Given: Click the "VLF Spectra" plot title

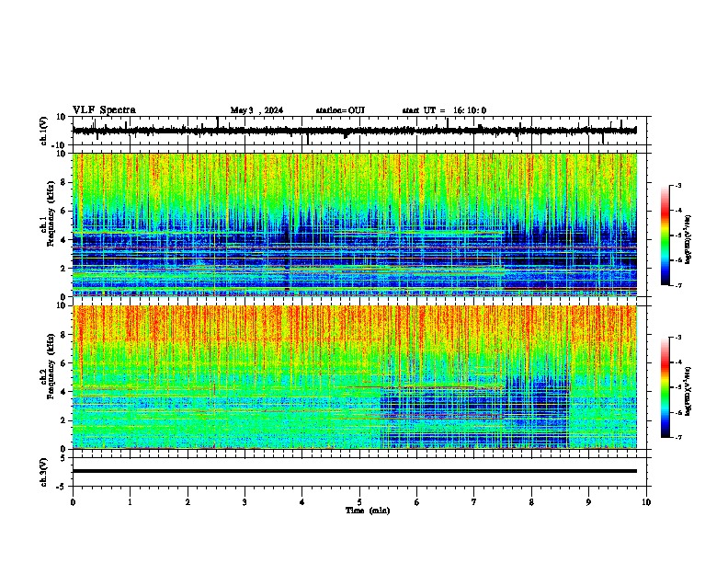Looking at the screenshot, I should (x=104, y=110).
